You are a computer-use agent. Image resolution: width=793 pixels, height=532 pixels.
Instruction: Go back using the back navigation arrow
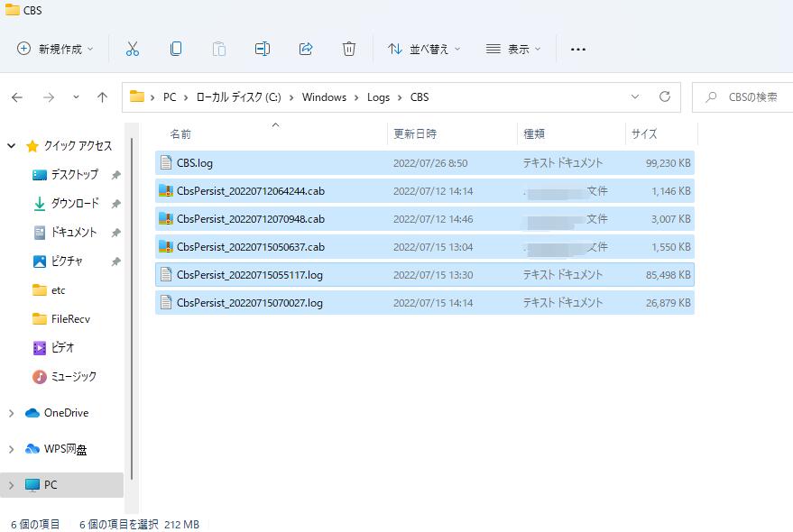point(19,96)
